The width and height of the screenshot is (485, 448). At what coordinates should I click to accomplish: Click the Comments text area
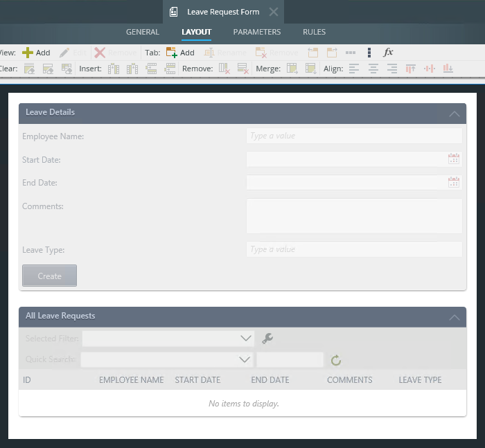click(x=354, y=216)
